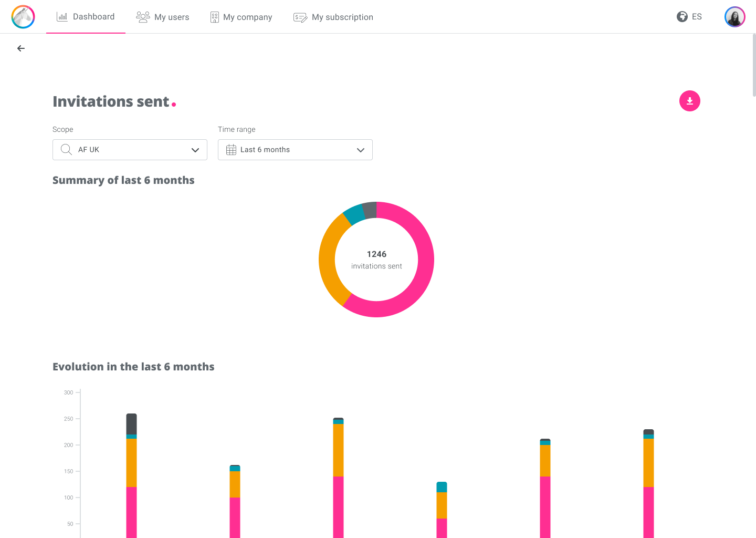Download the invitations sent report
The width and height of the screenshot is (756, 538).
pyautogui.click(x=690, y=101)
